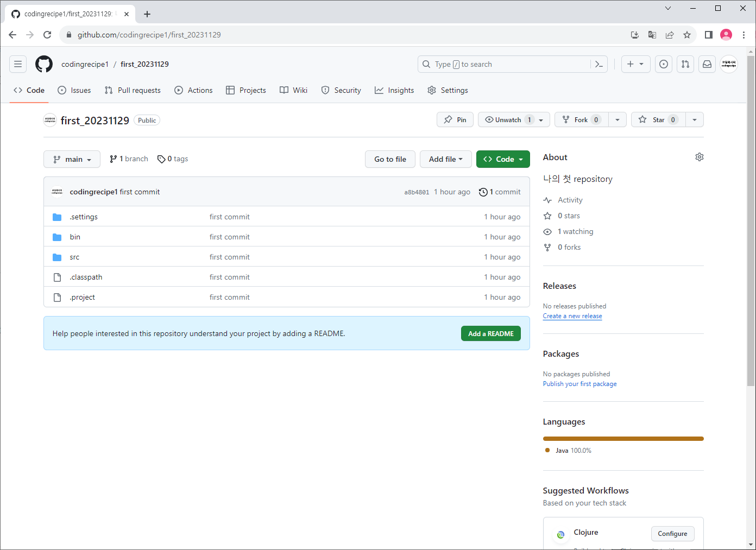This screenshot has height=550, width=756.
Task: Click the share page icon in address bar
Action: (670, 35)
